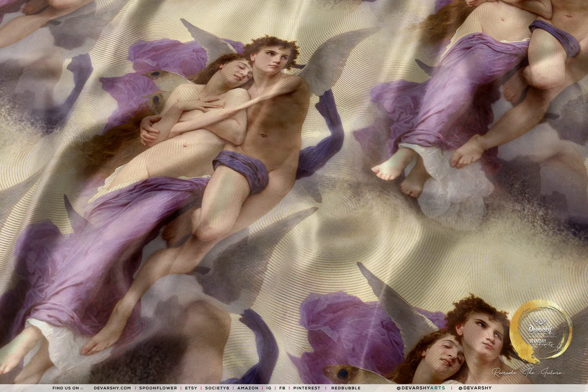The image size is (588, 392).
Task: Select the @DEVARSHYARTS handle text
Action: click(421, 388)
